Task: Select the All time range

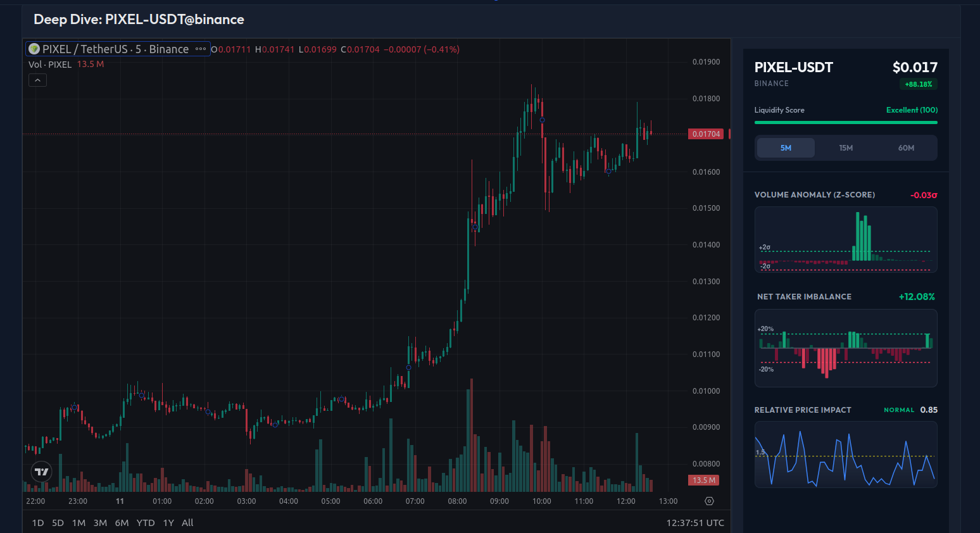Action: point(187,523)
